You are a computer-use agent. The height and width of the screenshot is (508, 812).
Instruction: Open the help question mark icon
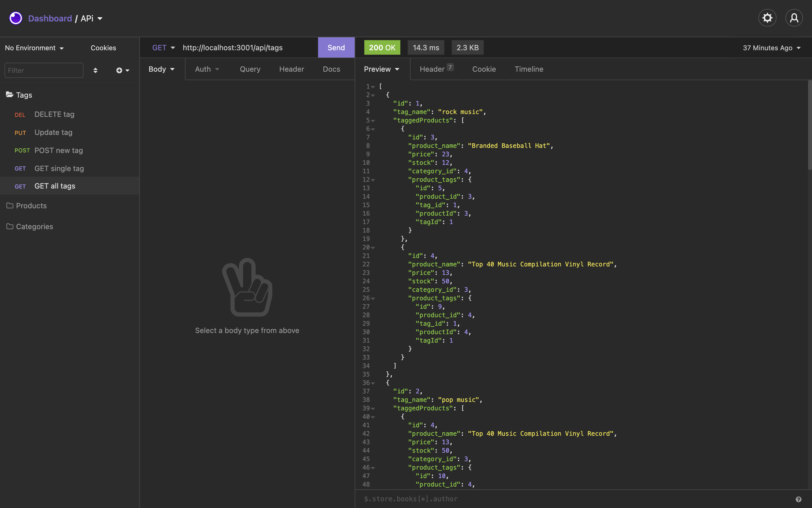coord(798,499)
